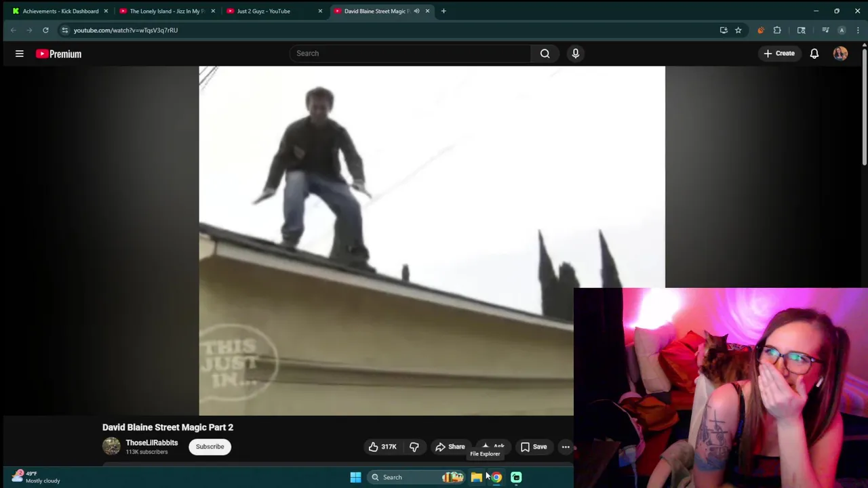Focus the YouTube search input field
This screenshot has height=488, width=868.
coord(410,54)
